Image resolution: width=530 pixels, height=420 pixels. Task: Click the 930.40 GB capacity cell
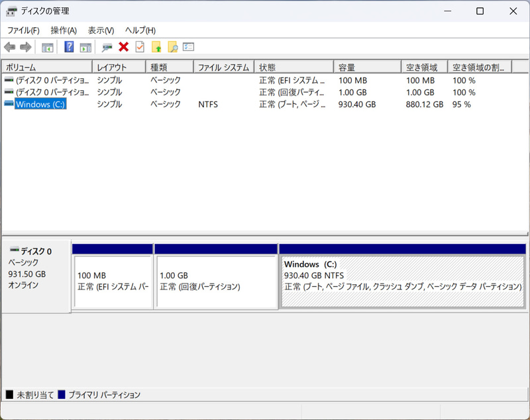point(357,105)
